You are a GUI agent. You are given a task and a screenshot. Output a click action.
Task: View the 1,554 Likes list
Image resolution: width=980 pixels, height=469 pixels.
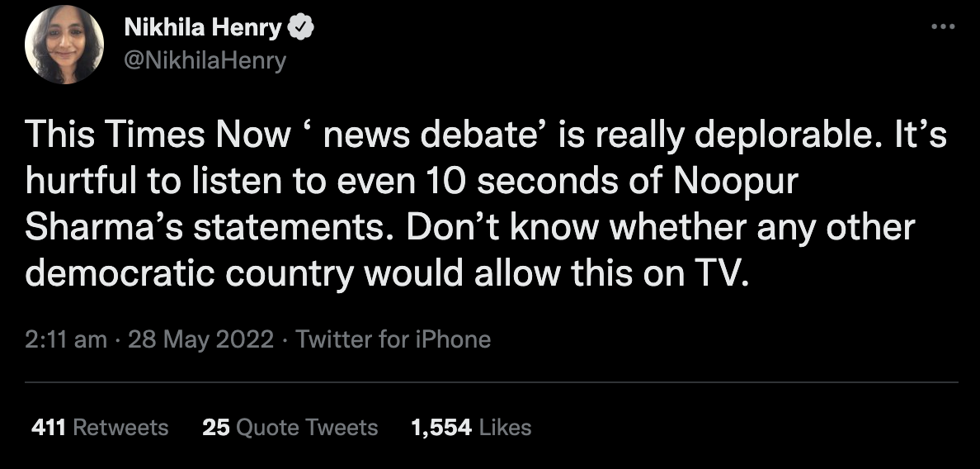[x=470, y=427]
